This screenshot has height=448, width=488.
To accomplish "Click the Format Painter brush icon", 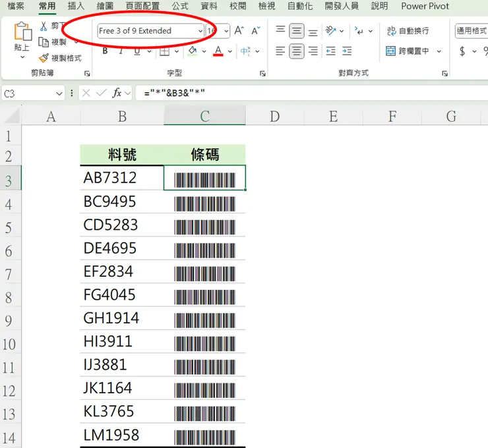I will point(44,58).
